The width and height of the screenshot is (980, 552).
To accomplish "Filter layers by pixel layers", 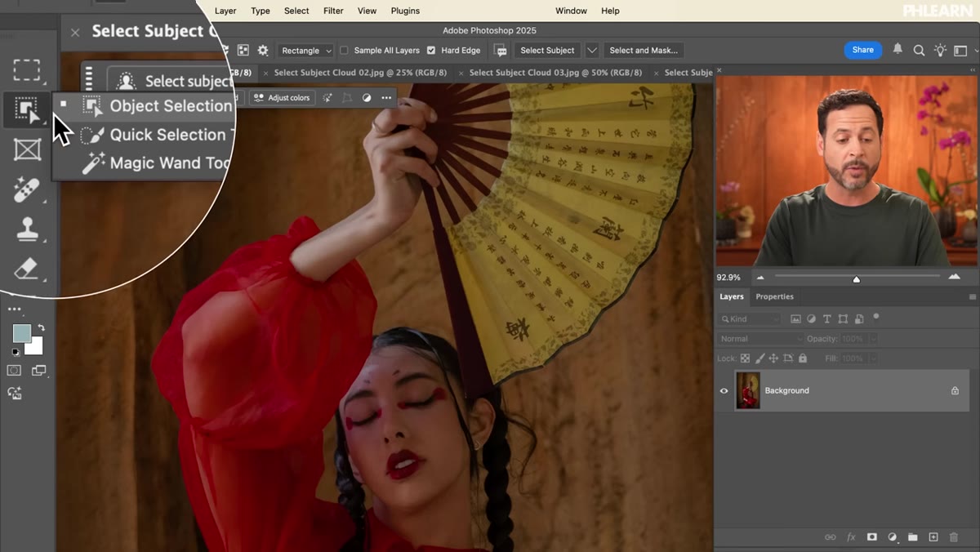I will click(x=795, y=319).
